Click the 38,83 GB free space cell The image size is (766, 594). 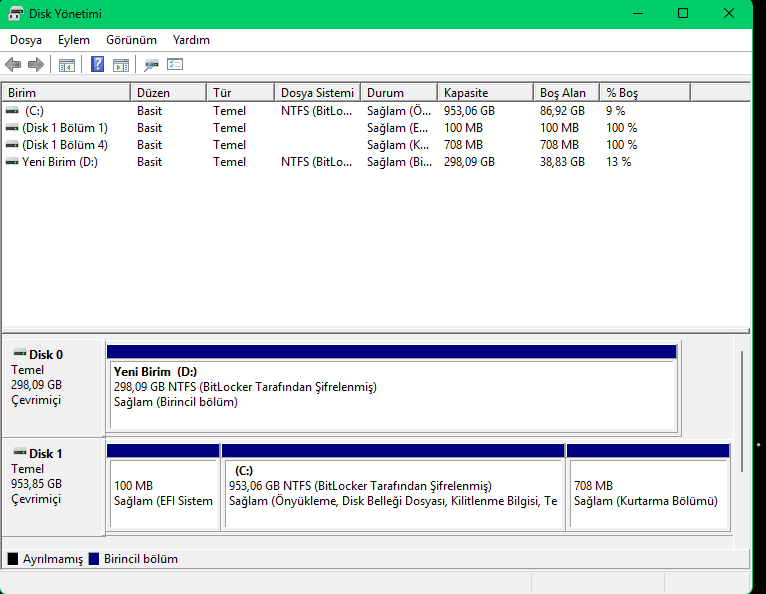(562, 162)
